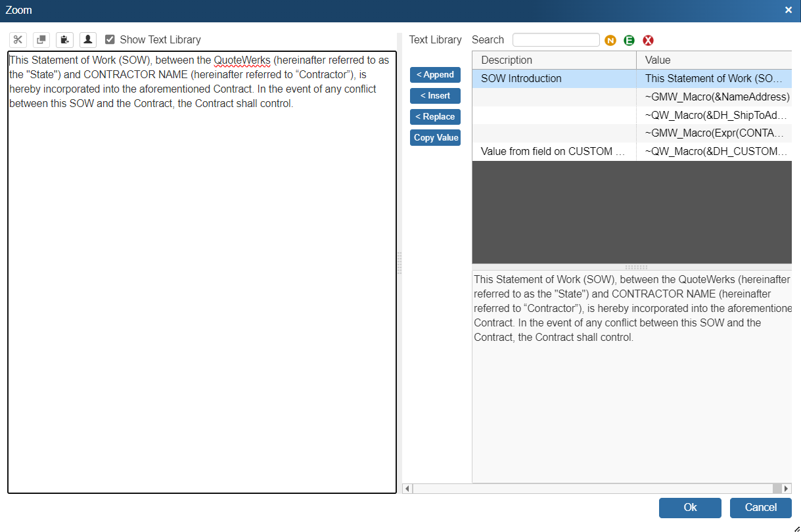
Task: Confirm with the Ok button
Action: pyautogui.click(x=690, y=508)
